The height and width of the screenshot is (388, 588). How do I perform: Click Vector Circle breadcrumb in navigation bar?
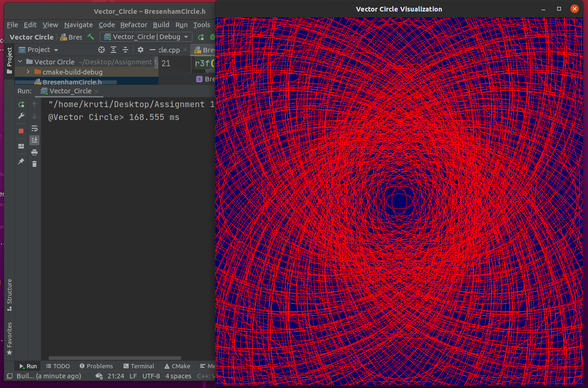click(32, 37)
